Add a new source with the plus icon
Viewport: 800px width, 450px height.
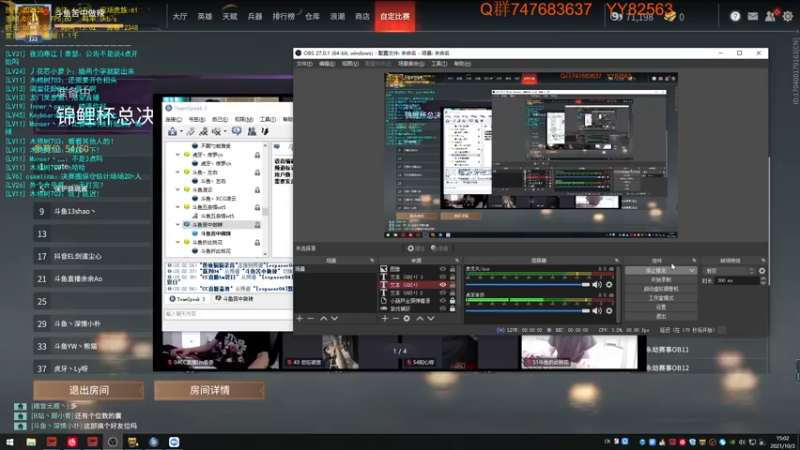[x=385, y=318]
